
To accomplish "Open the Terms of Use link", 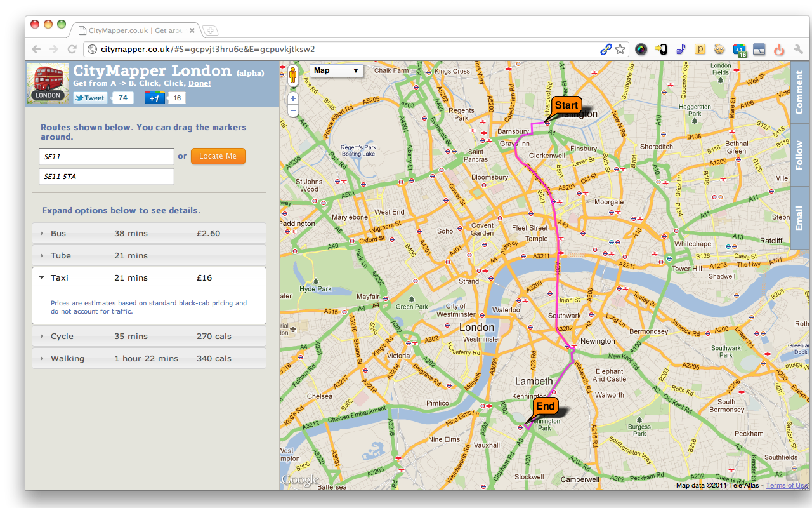I will coord(787,486).
